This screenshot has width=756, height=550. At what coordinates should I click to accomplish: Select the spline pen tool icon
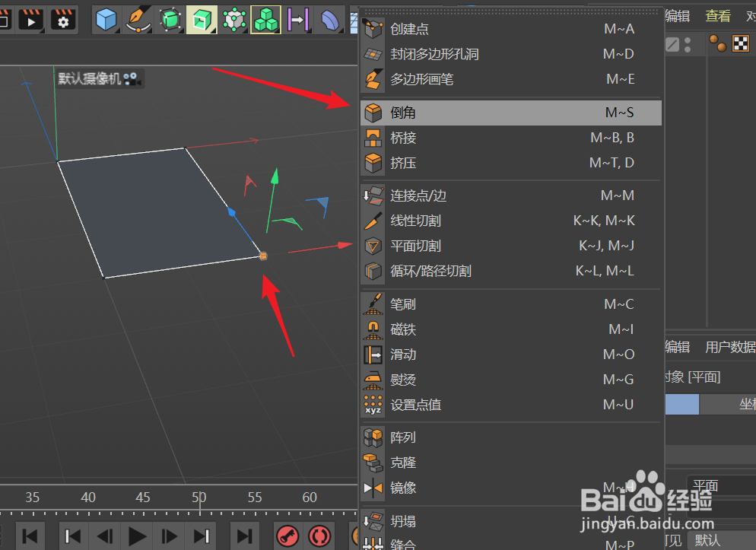(x=139, y=20)
